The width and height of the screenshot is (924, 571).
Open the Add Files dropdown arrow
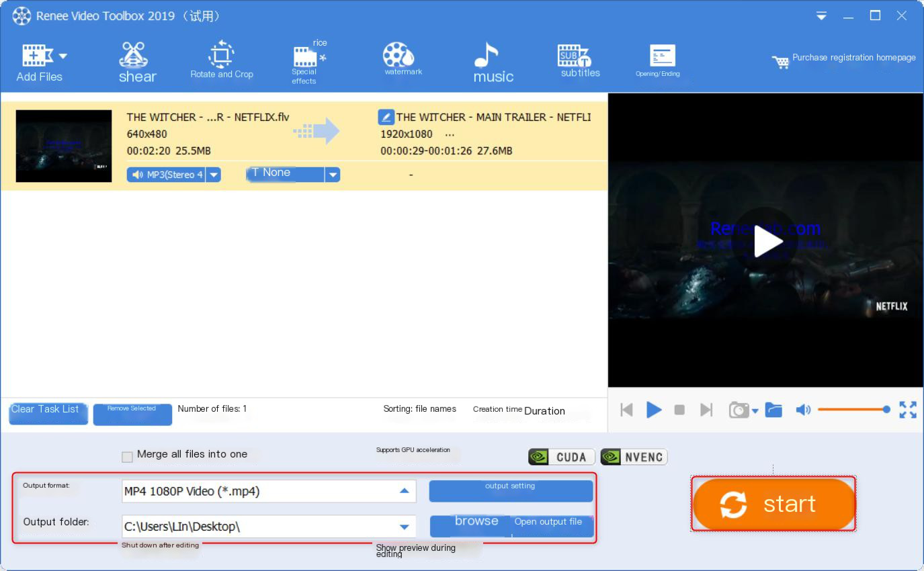click(x=63, y=56)
